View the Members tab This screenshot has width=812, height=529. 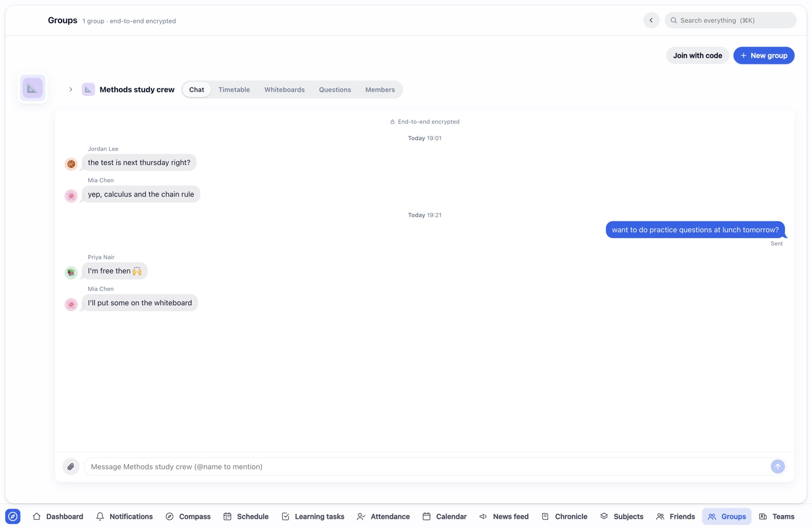[x=380, y=89]
